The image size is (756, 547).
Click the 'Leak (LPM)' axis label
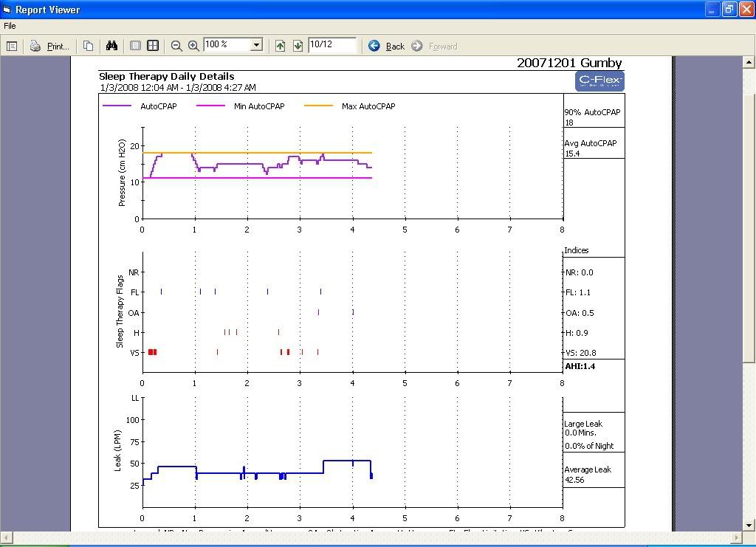pos(117,450)
